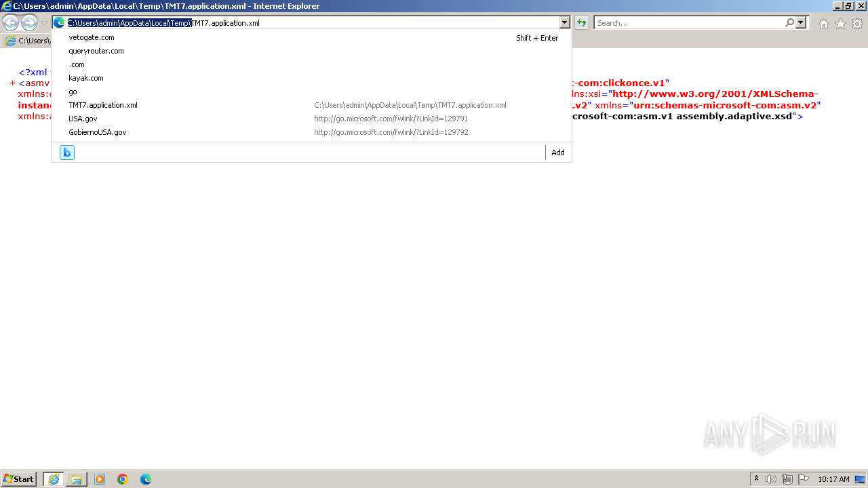Choose vetogate.com suggestion
This screenshot has height=488, width=868.
[x=311, y=37]
